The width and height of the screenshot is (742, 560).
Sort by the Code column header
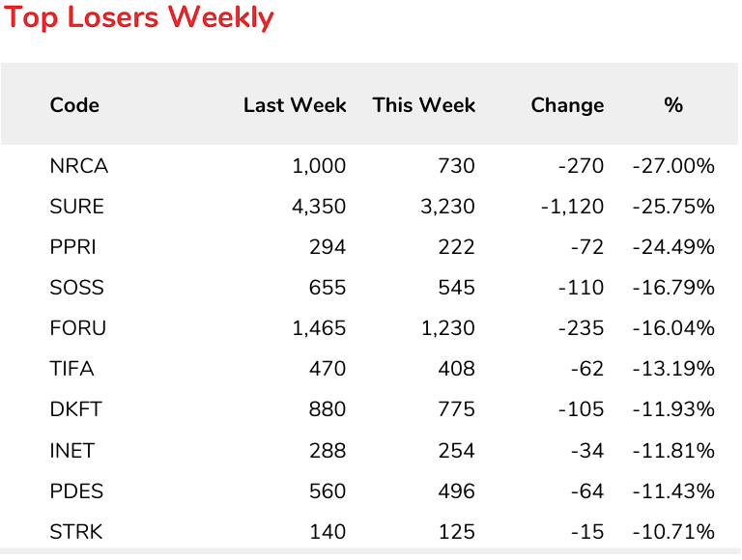tap(74, 105)
